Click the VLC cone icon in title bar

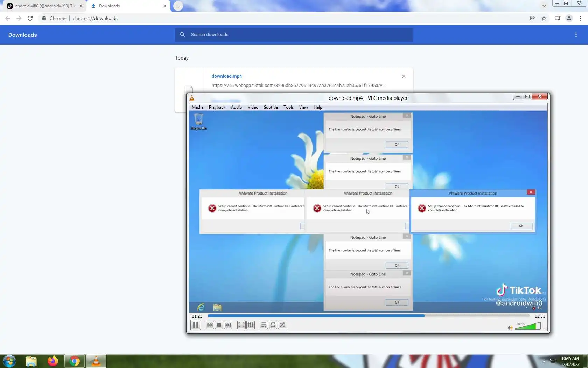[x=192, y=98]
